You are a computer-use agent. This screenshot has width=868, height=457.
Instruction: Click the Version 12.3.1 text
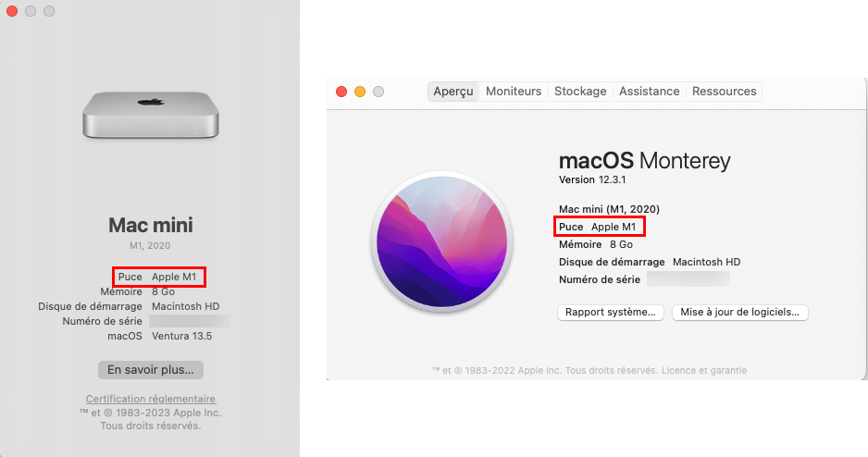coord(592,179)
